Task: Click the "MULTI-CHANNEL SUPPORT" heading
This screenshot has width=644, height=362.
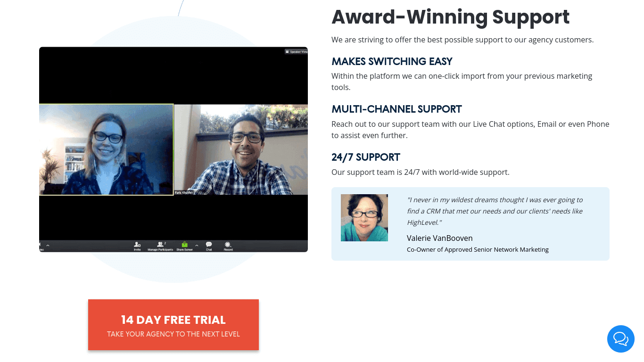Action: [x=396, y=109]
